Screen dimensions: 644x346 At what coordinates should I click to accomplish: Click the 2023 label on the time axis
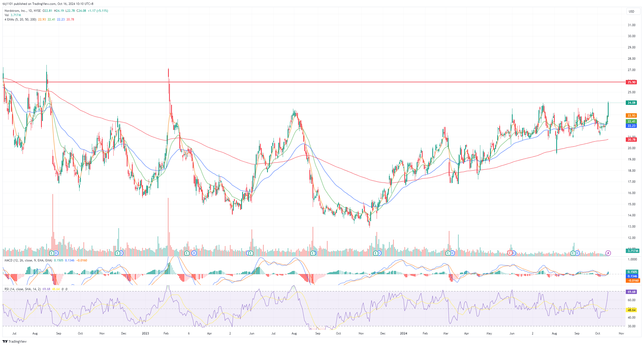[x=145, y=333]
